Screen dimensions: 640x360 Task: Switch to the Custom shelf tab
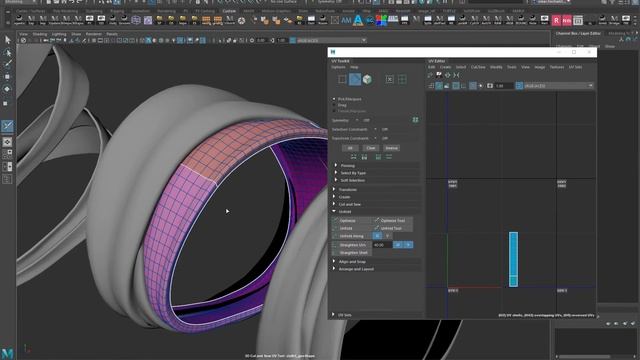coord(229,11)
